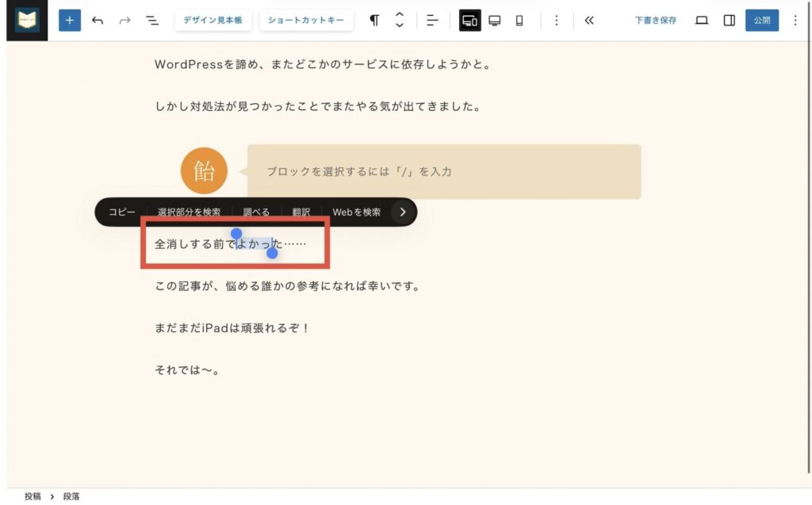Click the 下書き保存 save draft link
This screenshot has height=505, width=812.
[655, 21]
